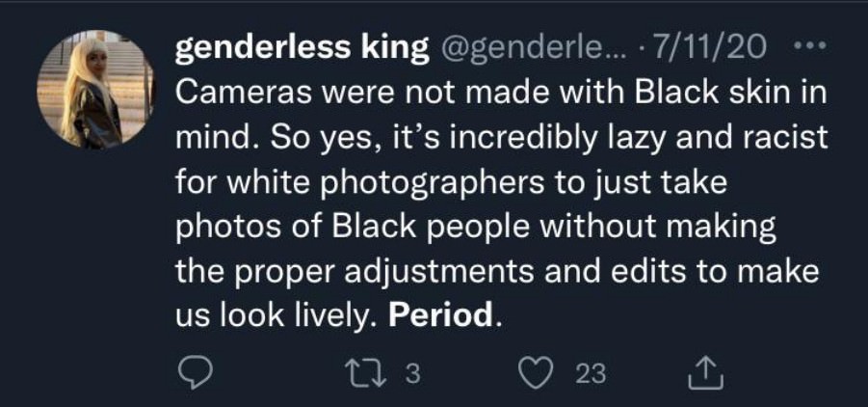Open the profile picture avatar

[x=94, y=89]
